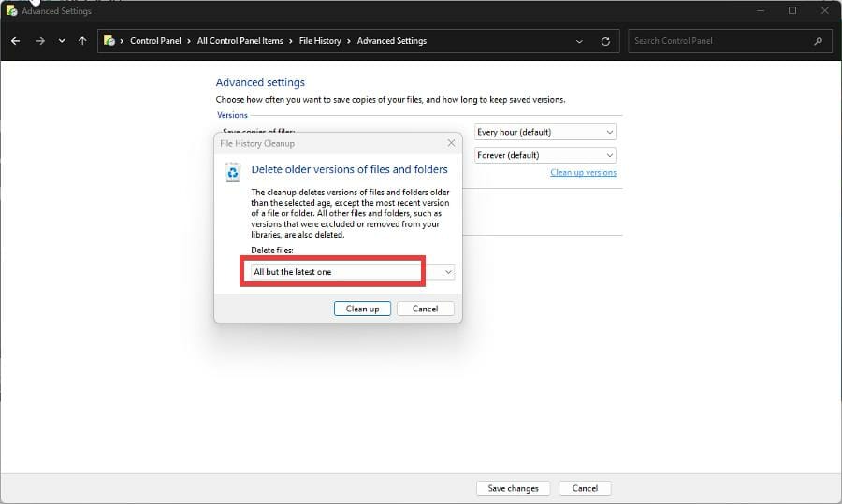Click the Clean up versions link
Screen dimensions: 842x504
point(583,172)
